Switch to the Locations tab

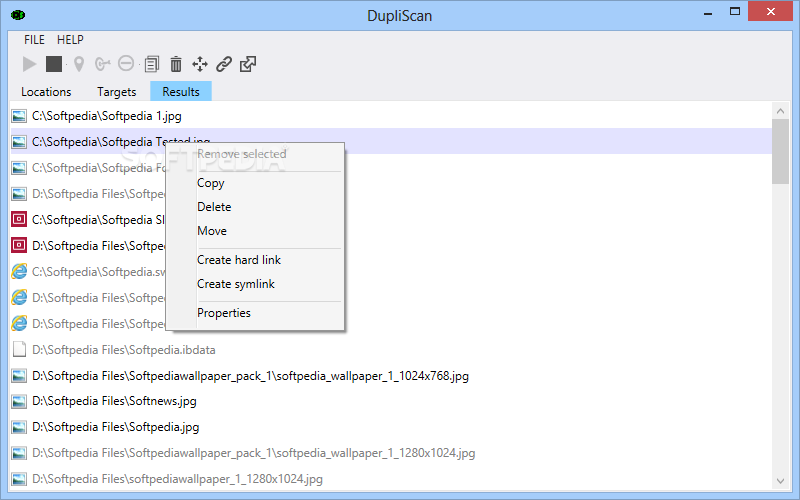click(x=46, y=92)
